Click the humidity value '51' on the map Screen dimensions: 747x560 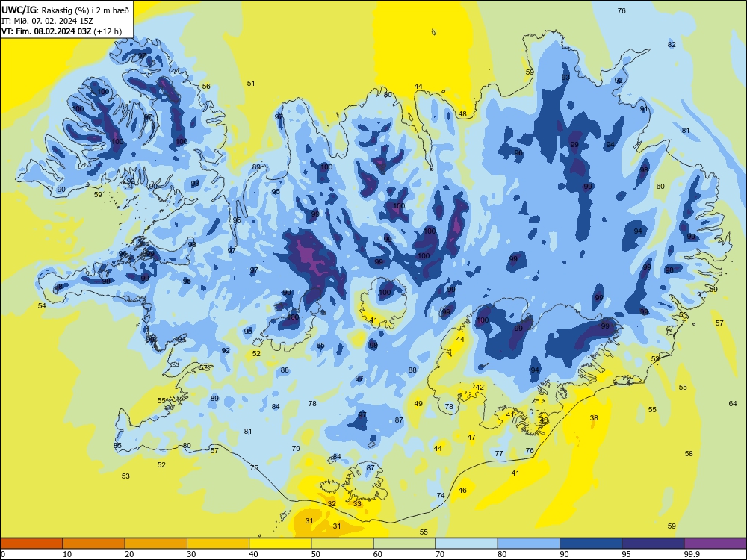(x=251, y=84)
